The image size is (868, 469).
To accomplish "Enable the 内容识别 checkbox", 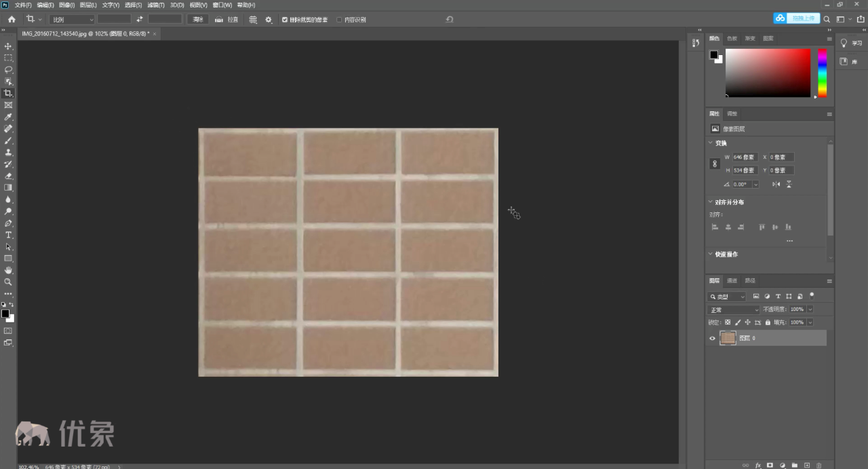I will (339, 20).
